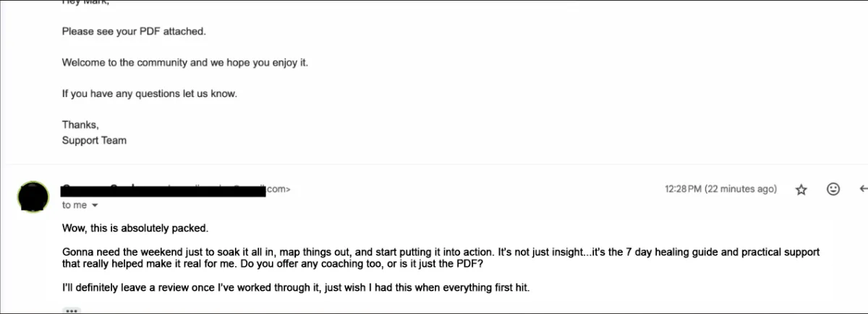Click the sentence "I'll definitely leave a review"
Image resolution: width=868 pixels, height=314 pixels.
pos(296,289)
